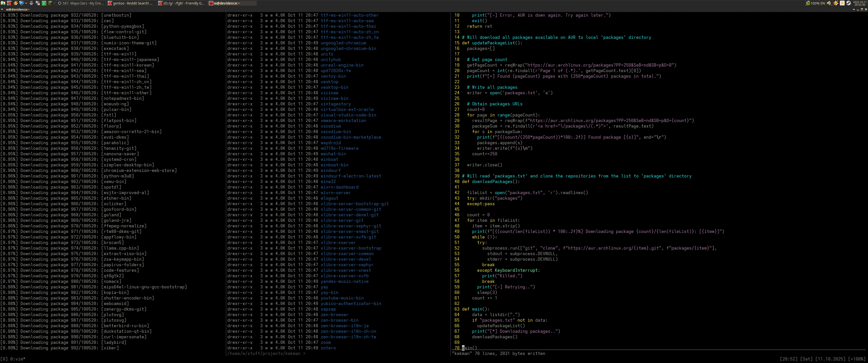Click the brightness sun tray icon
Image resolution: width=868 pixels, height=363 pixels.
click(842, 3)
